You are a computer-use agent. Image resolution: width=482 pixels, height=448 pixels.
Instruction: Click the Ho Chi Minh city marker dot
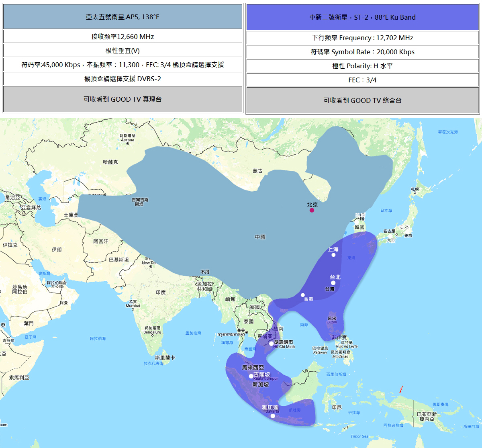(272, 344)
